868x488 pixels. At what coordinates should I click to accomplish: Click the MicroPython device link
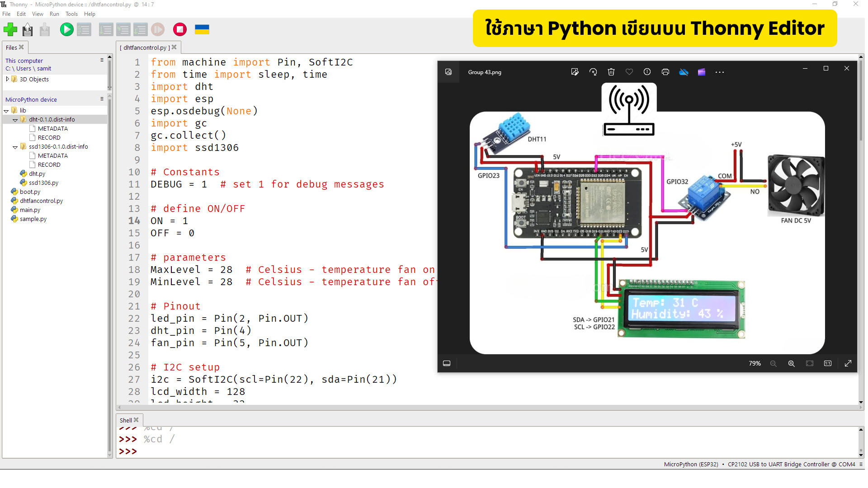point(31,99)
